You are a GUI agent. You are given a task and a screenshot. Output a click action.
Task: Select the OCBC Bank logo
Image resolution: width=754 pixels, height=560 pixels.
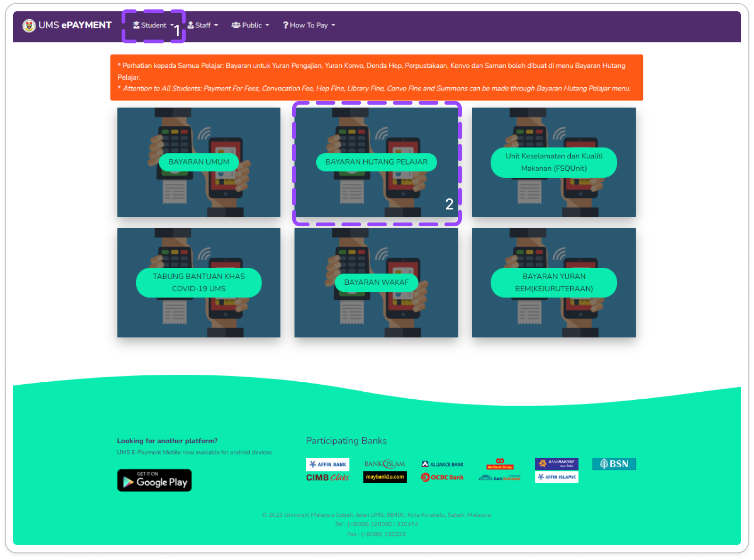pyautogui.click(x=442, y=478)
